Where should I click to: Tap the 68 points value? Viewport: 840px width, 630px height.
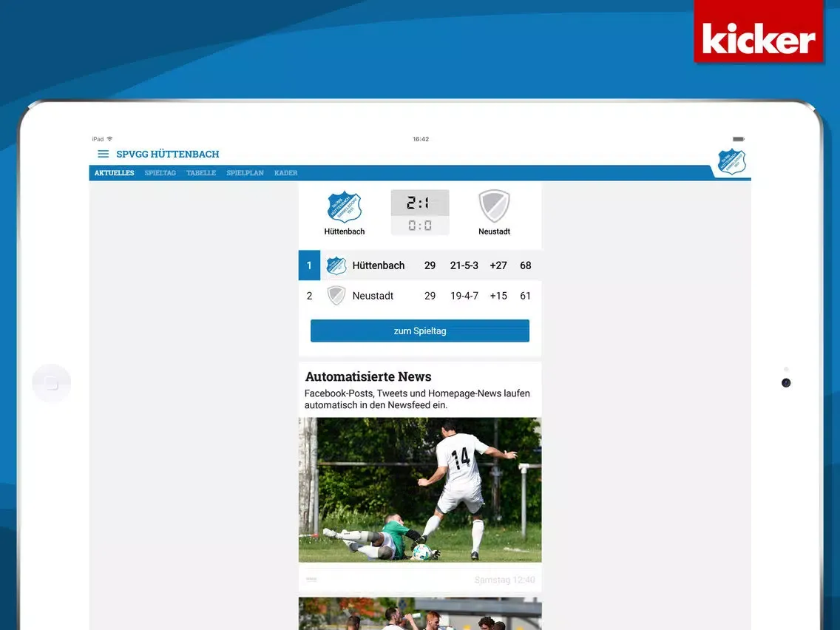pyautogui.click(x=526, y=265)
